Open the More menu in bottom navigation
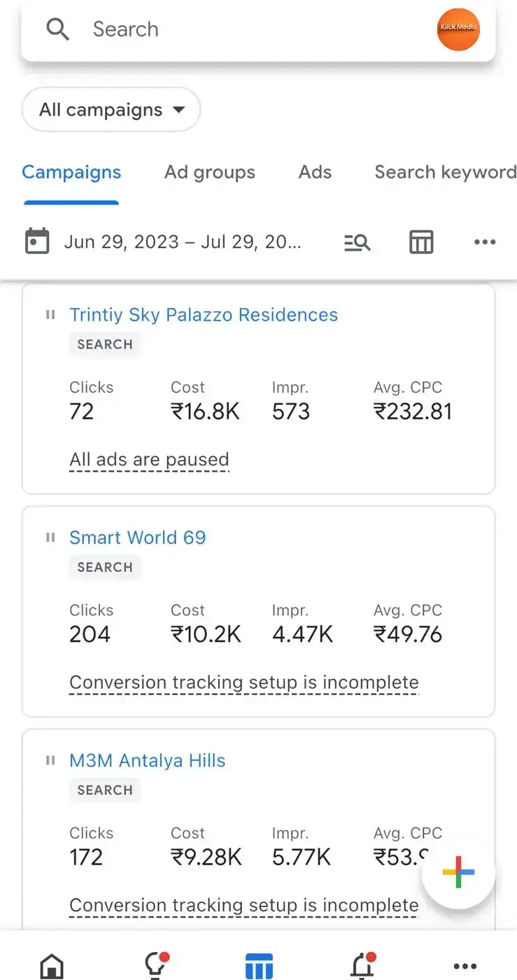517x980 pixels. (465, 967)
